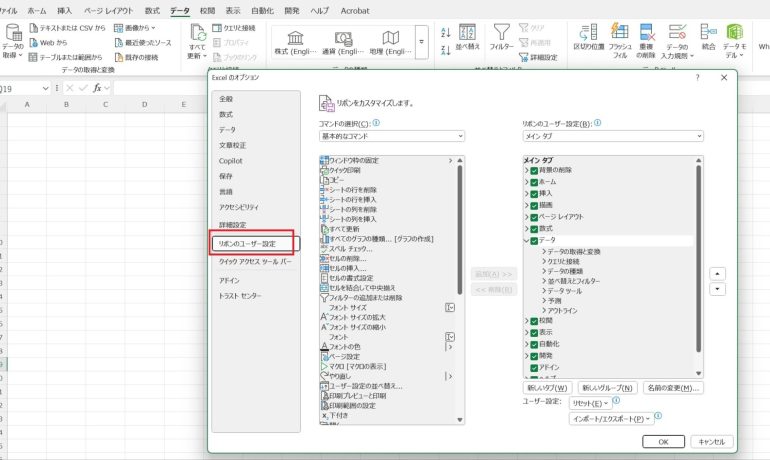Click the 新しいタブ button
The width and height of the screenshot is (770, 460).
(x=546, y=387)
